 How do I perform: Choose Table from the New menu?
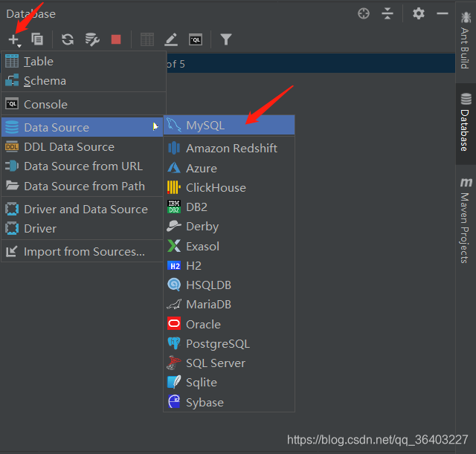[84, 62]
